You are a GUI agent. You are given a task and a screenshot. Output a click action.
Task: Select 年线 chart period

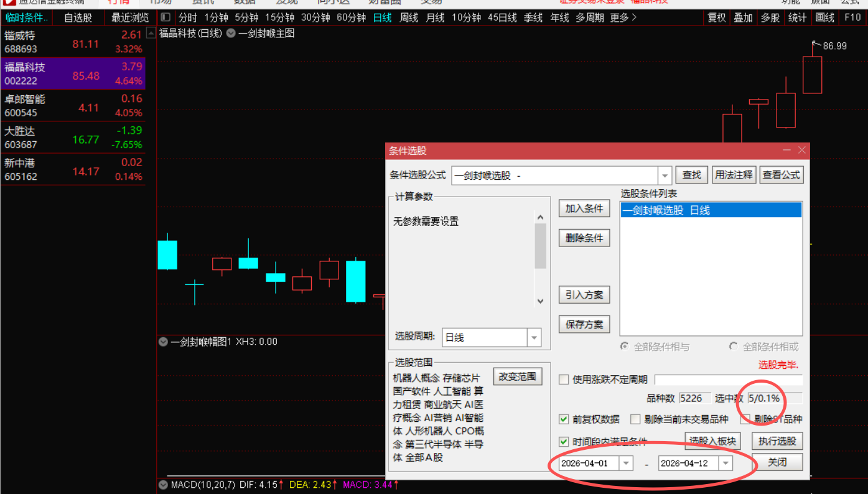(x=559, y=18)
